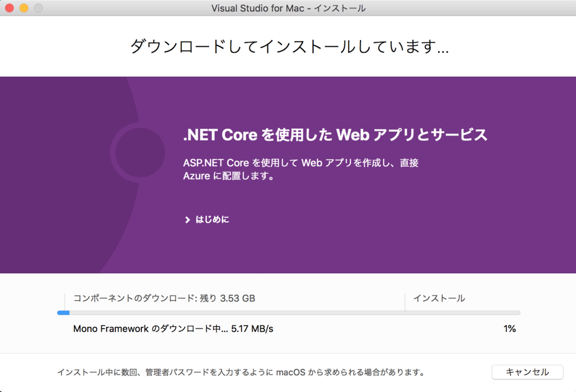Click the macOS administrator password notice text
Image resolution: width=576 pixels, height=392 pixels.
click(241, 372)
